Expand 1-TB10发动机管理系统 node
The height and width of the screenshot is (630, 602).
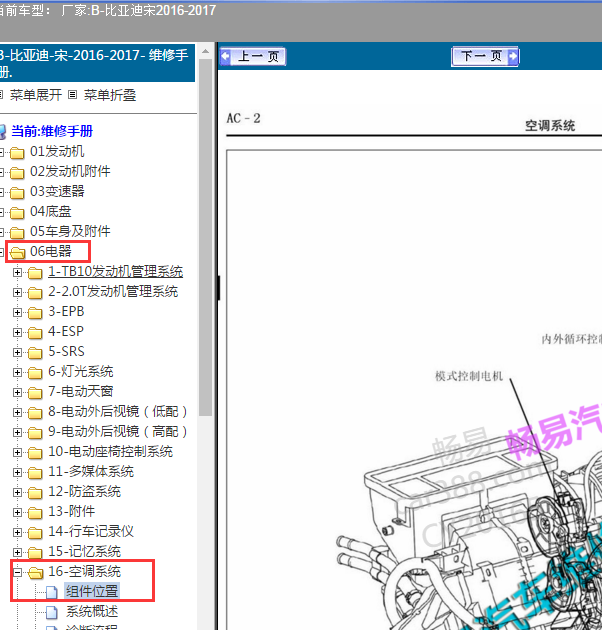17,272
